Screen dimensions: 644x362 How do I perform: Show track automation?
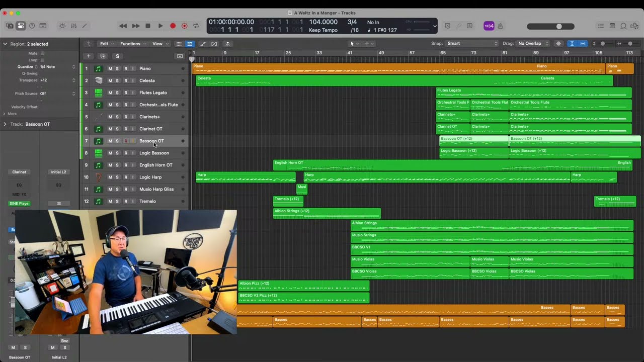click(x=203, y=44)
